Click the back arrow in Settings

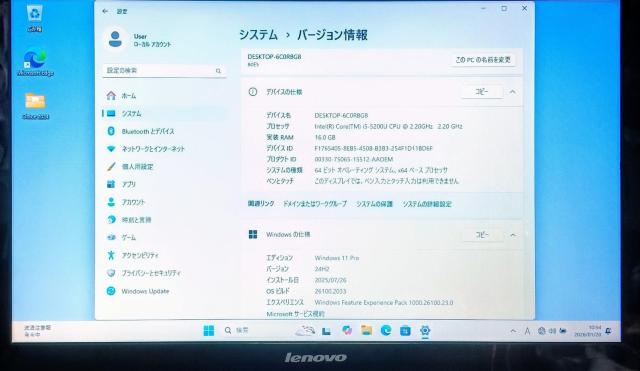click(x=105, y=11)
